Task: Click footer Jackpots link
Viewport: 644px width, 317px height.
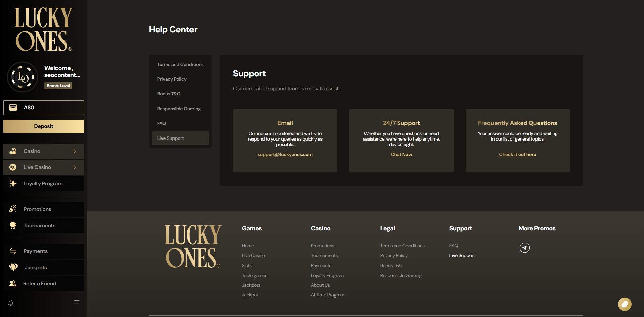Action: coord(251,285)
